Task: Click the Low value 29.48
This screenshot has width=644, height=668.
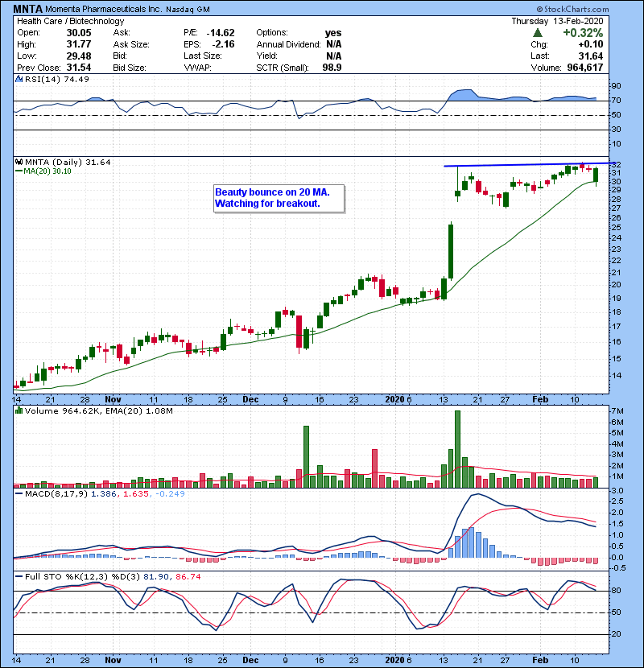Action: click(x=79, y=56)
